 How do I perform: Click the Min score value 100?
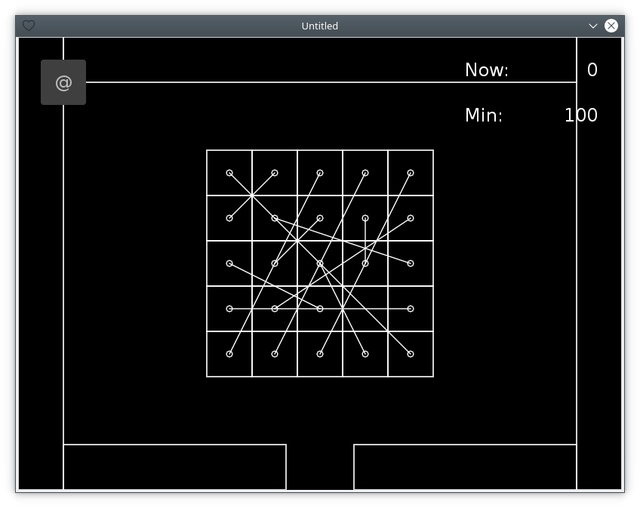(581, 115)
